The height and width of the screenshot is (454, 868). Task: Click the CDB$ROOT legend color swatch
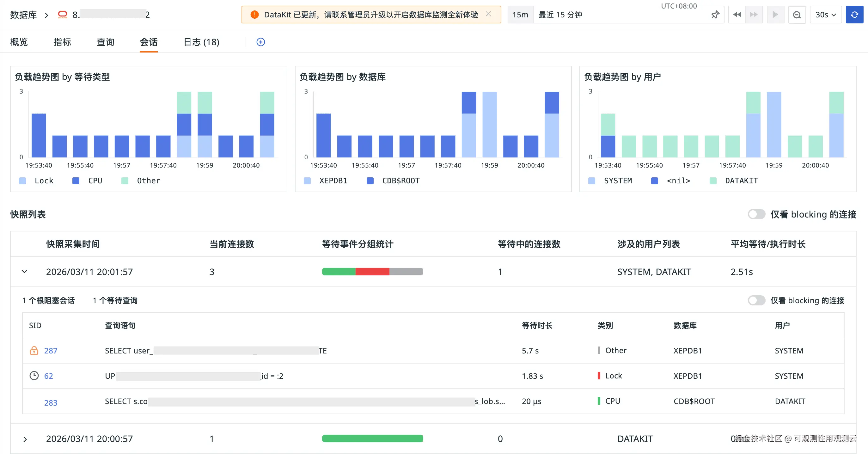[x=370, y=181]
